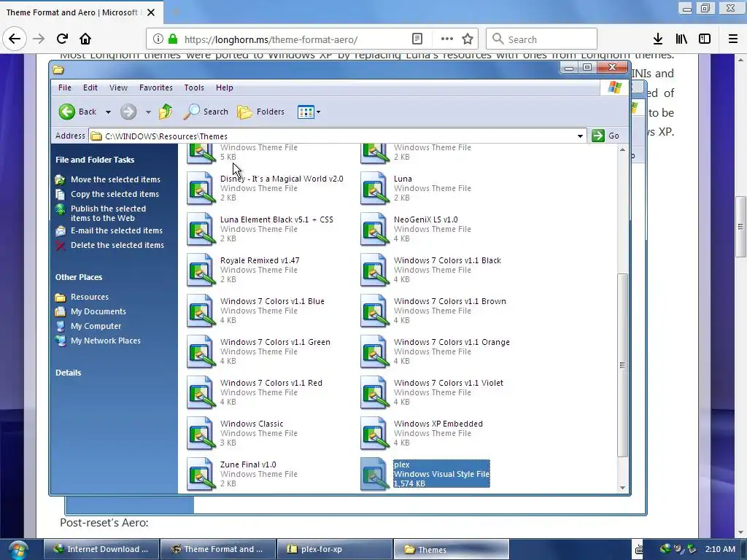Open the View menu
The image size is (747, 560).
pyautogui.click(x=118, y=87)
